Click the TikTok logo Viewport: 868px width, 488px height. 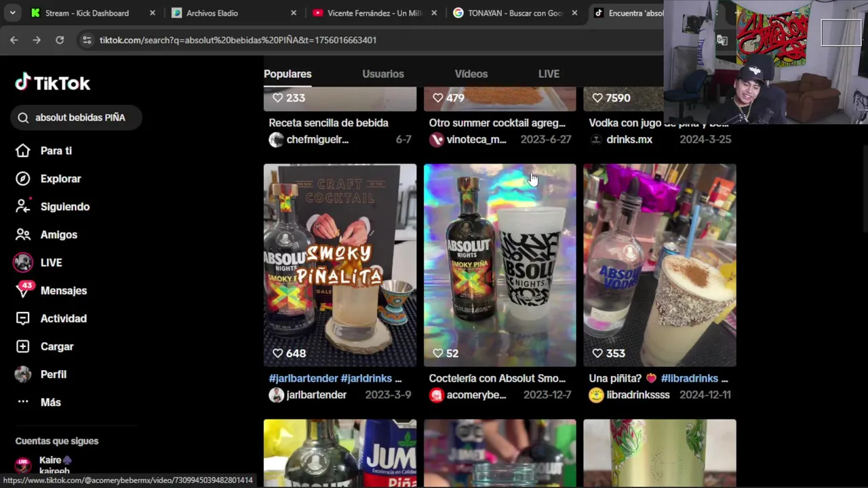53,83
